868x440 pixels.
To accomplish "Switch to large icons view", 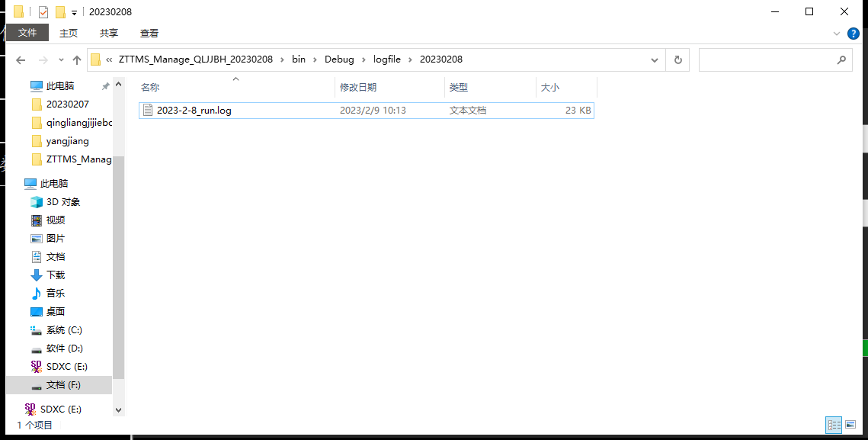I will [850, 425].
